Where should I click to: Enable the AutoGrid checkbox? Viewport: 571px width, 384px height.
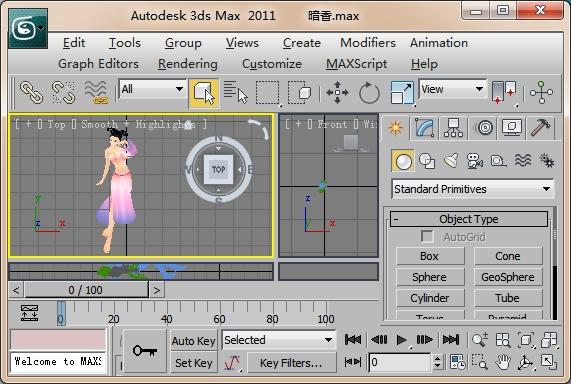coord(427,237)
